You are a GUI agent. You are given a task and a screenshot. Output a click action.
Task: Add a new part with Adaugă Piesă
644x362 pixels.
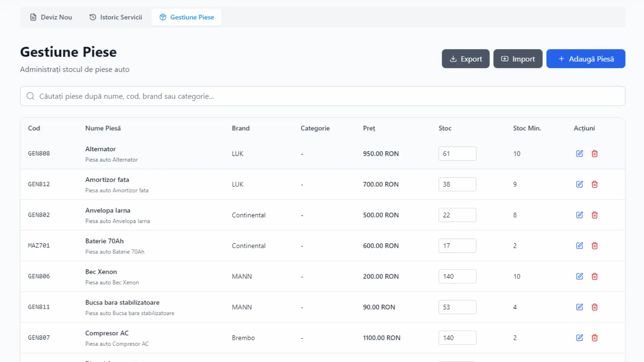click(586, 59)
